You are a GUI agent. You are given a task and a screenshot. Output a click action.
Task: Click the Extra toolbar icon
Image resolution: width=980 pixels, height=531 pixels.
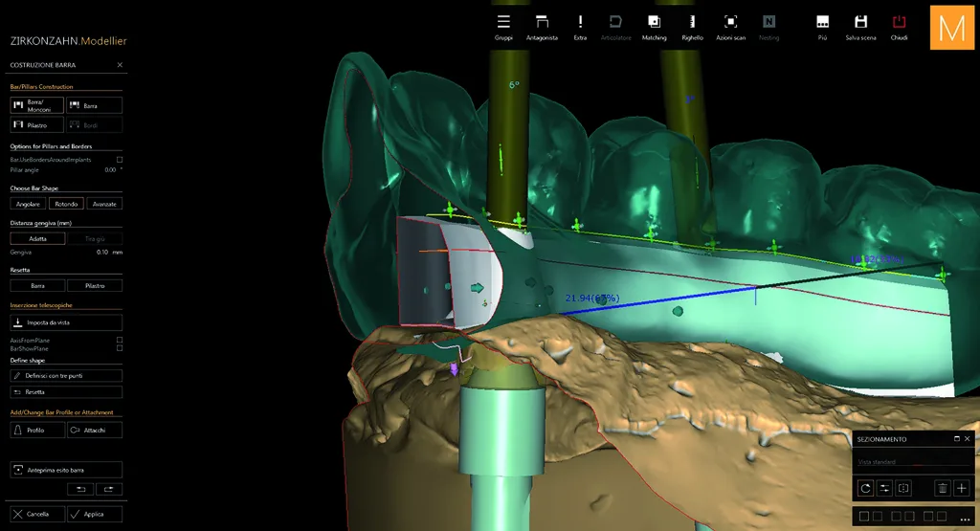click(x=580, y=27)
